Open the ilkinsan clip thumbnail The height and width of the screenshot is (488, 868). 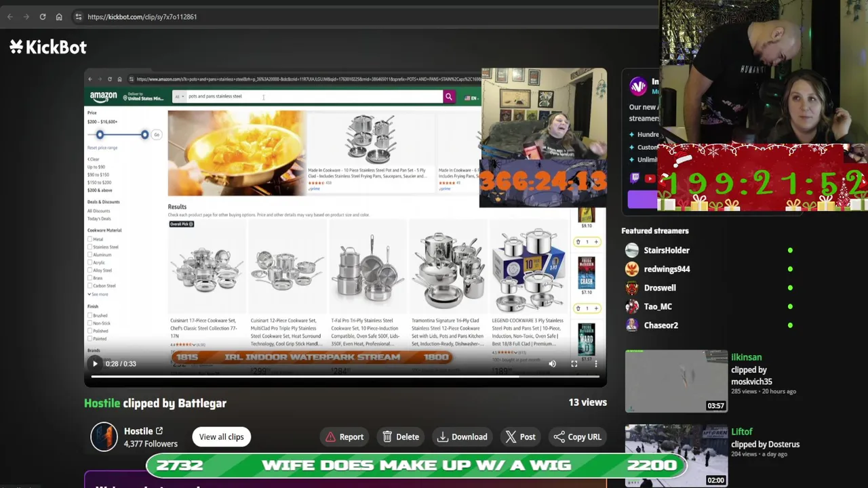[676, 381]
